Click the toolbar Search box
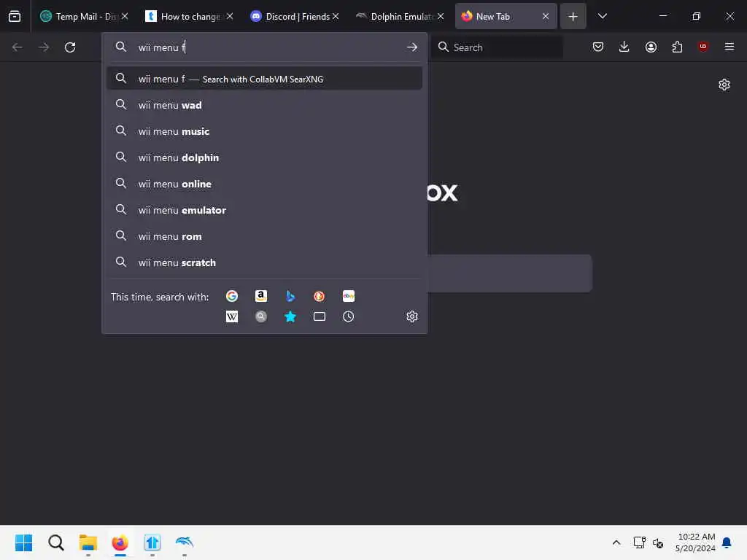This screenshot has width=747, height=560. (497, 47)
